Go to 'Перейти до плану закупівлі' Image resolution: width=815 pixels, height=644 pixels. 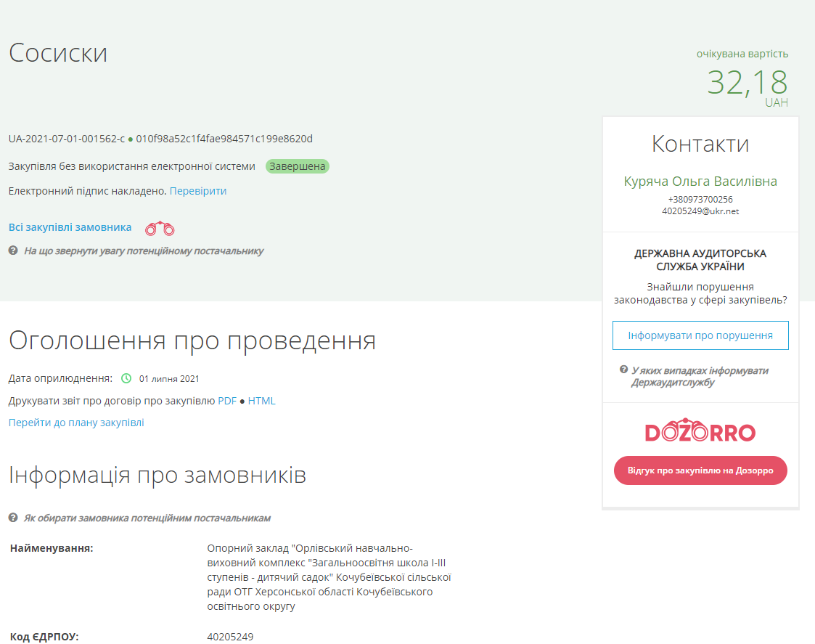[76, 423]
